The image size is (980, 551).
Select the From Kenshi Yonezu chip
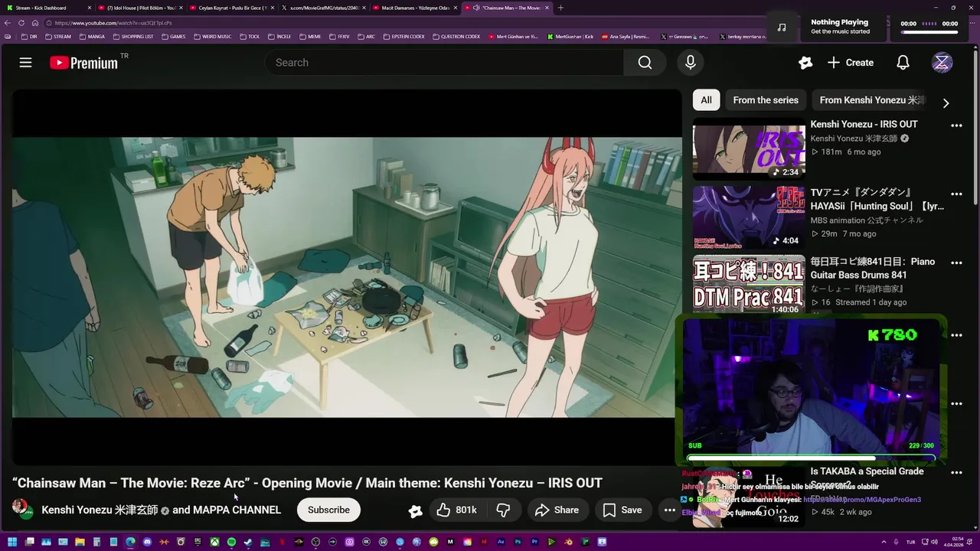(871, 100)
